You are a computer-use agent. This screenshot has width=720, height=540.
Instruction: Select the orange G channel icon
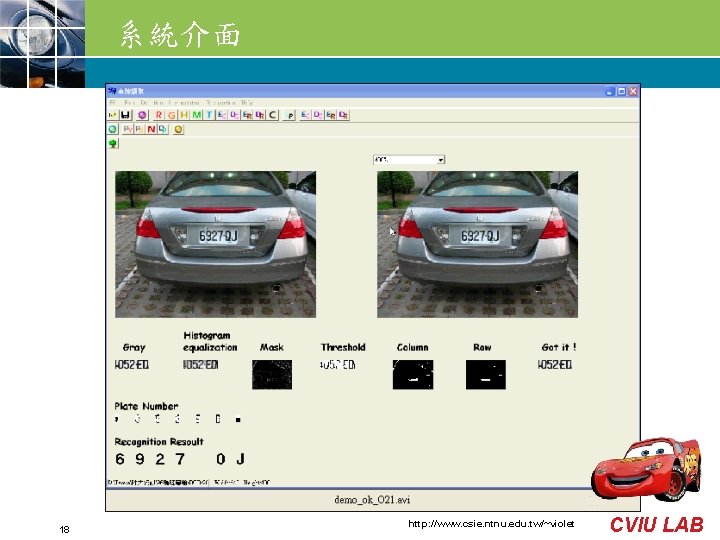[x=171, y=115]
